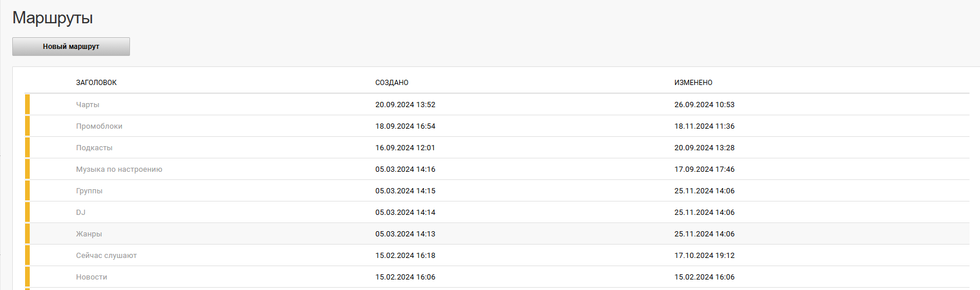Click yellow status marker beside Жанры
This screenshot has height=290, width=980.
27,234
